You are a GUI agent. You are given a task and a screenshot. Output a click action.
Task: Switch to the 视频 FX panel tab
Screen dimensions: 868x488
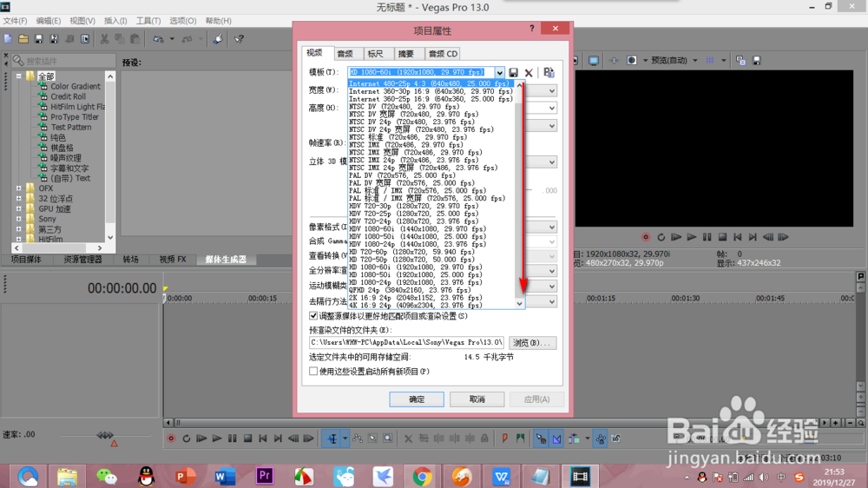173,260
